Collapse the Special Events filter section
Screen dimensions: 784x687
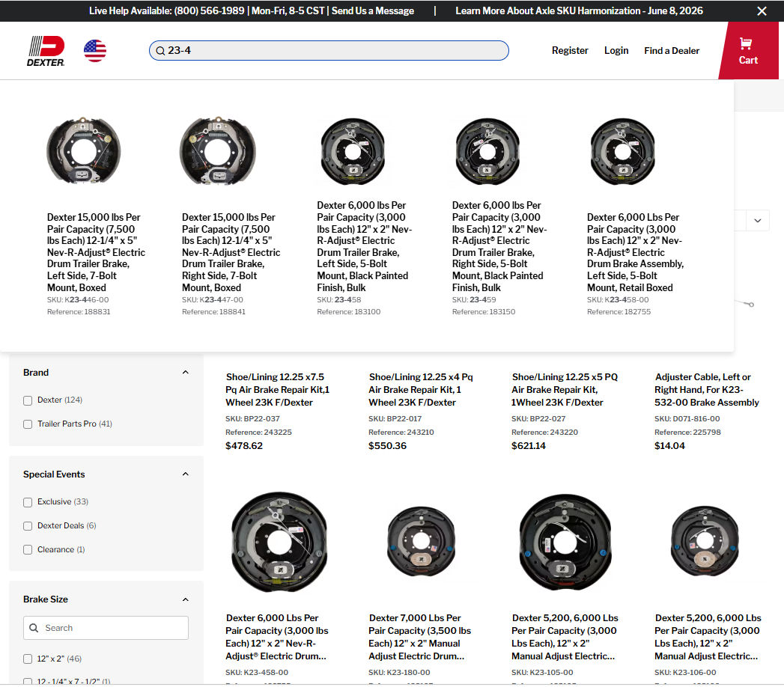pyautogui.click(x=186, y=474)
